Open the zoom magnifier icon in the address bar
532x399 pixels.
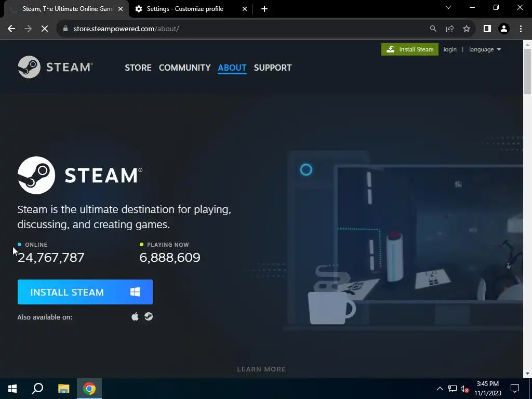433,29
